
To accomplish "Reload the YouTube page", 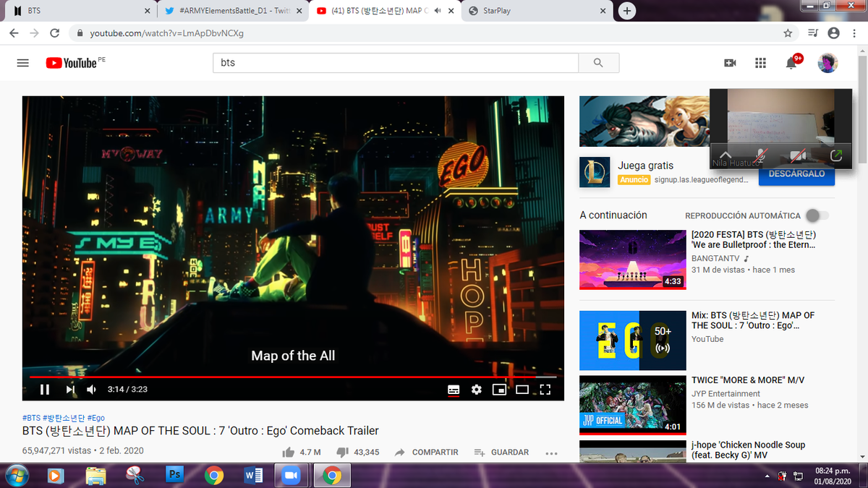I will (x=54, y=33).
